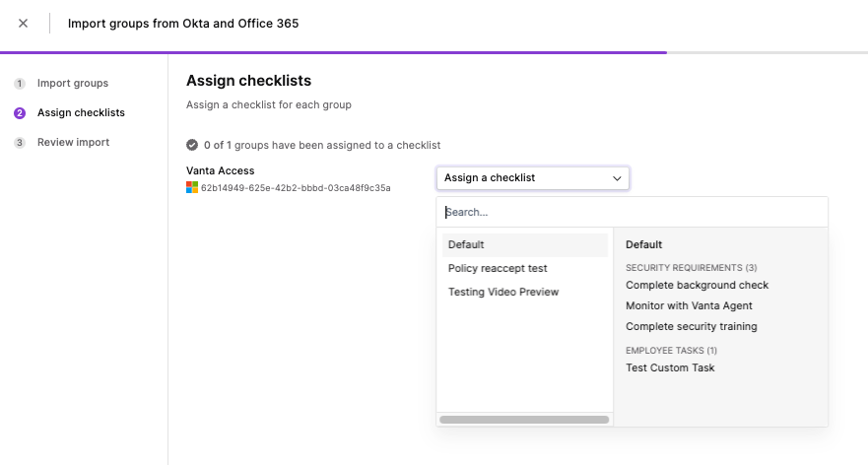Click the Vanta Access group name

[221, 171]
